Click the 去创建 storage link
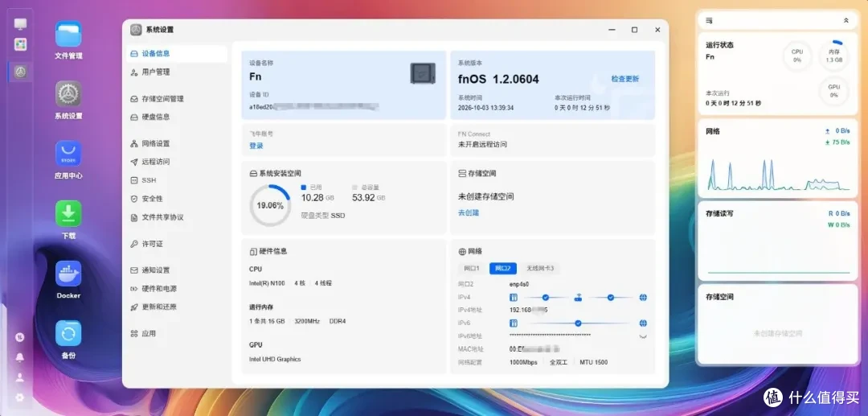Viewport: 868px width, 416px height. [x=469, y=212]
